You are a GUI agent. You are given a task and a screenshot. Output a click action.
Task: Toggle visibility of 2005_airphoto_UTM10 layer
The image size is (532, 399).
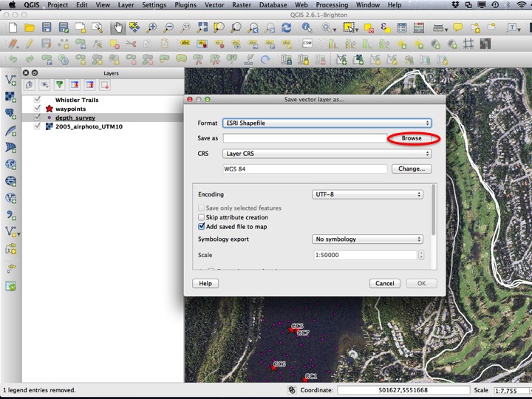click(38, 126)
